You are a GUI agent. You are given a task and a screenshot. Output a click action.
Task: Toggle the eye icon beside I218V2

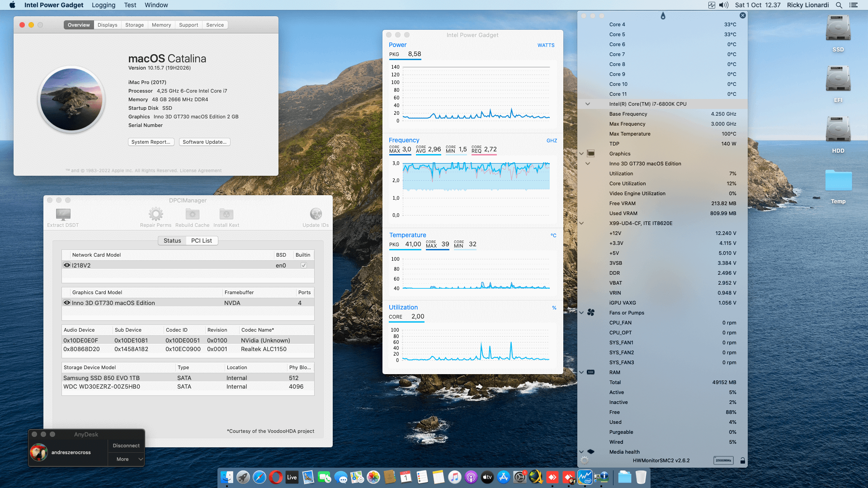click(x=67, y=265)
